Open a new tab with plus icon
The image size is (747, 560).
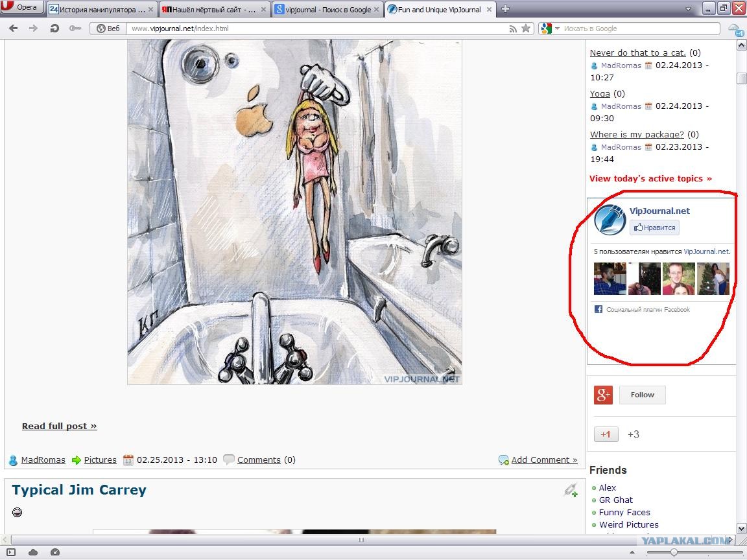506,9
